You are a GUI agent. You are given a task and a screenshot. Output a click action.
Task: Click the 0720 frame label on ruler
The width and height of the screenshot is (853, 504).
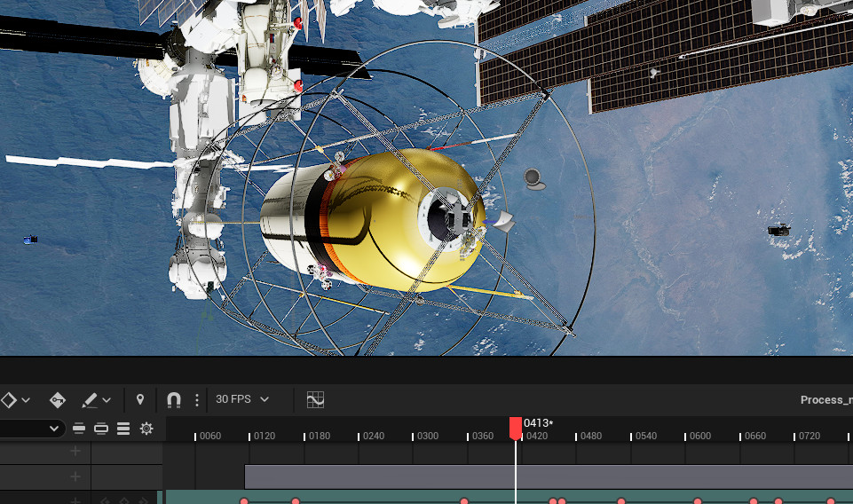(x=809, y=436)
